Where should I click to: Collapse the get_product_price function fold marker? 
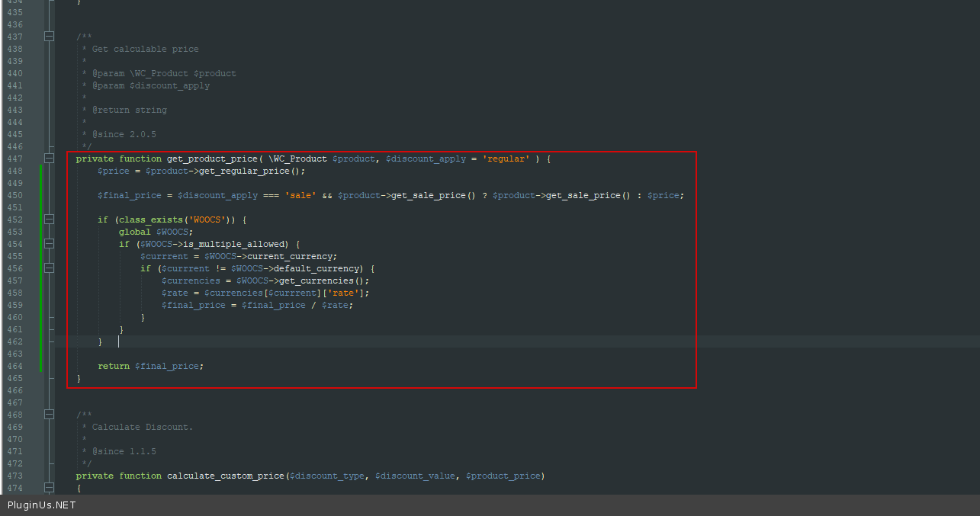(50, 159)
